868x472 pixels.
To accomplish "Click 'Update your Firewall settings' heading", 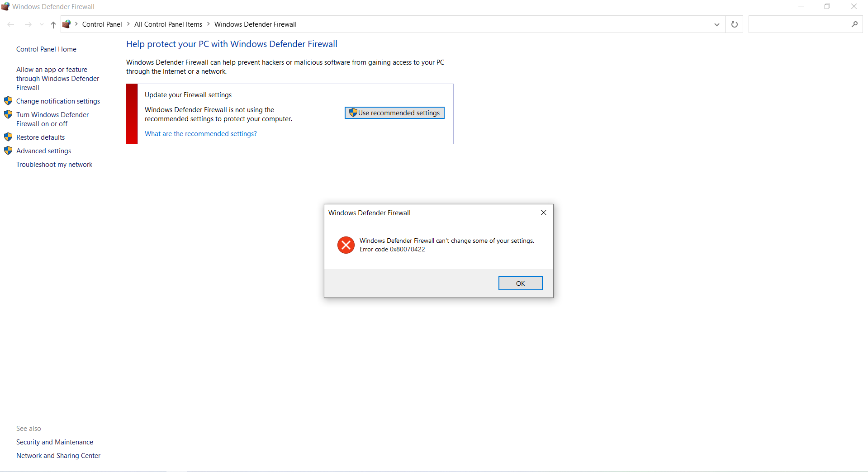I will pos(188,95).
